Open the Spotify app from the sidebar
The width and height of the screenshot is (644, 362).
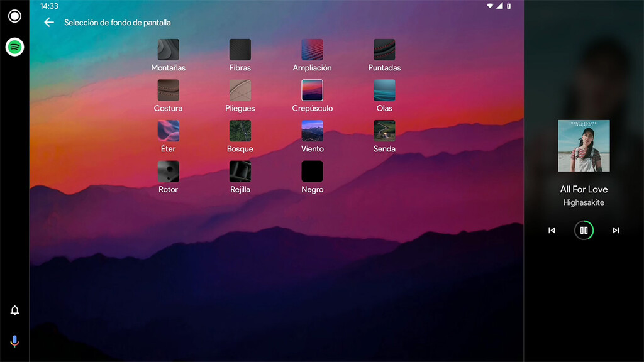(14, 47)
